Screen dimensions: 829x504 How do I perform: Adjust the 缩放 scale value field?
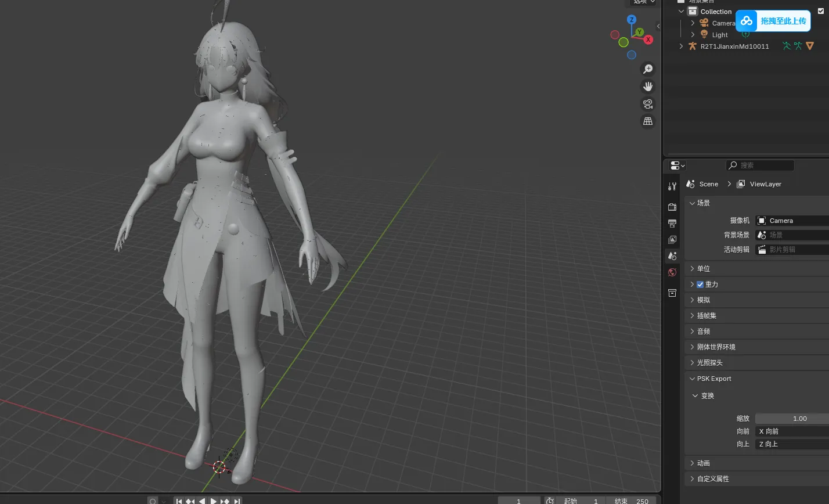792,419
